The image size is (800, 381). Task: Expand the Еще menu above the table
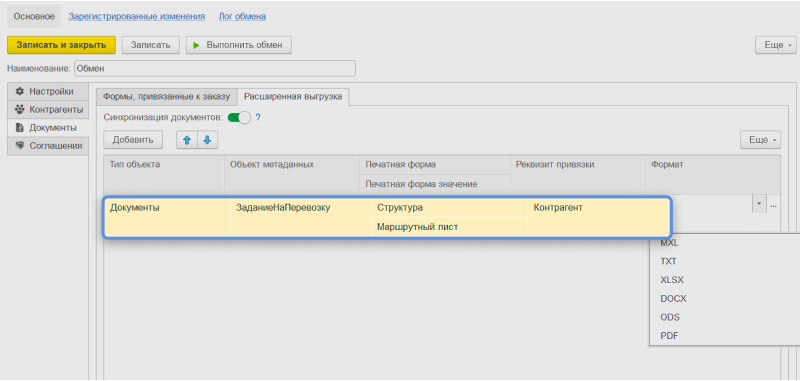pos(760,140)
